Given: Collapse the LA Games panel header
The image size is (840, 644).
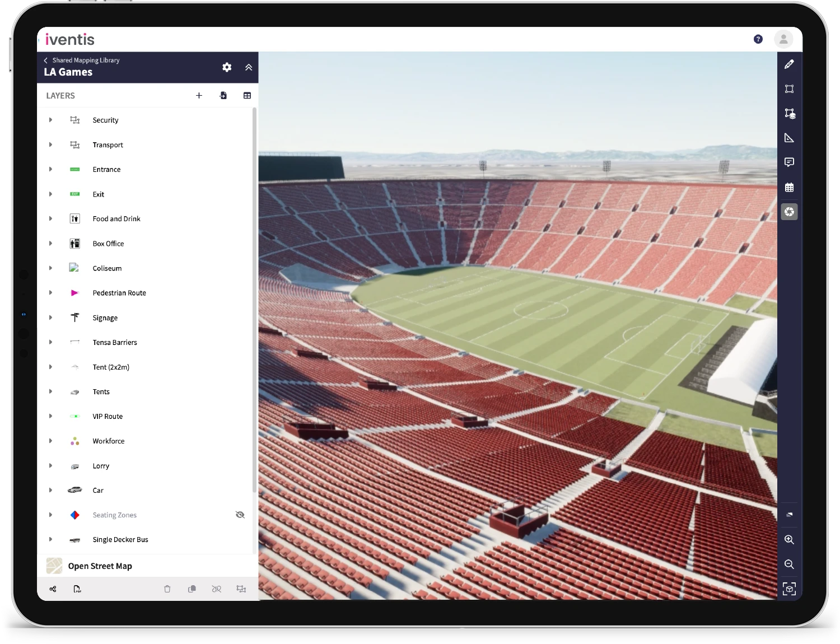Looking at the screenshot, I should [249, 67].
